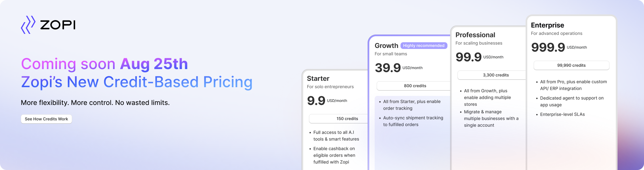Viewport: 644px width, 170px height.
Task: Click the 3,300 credits box
Action: [492, 75]
